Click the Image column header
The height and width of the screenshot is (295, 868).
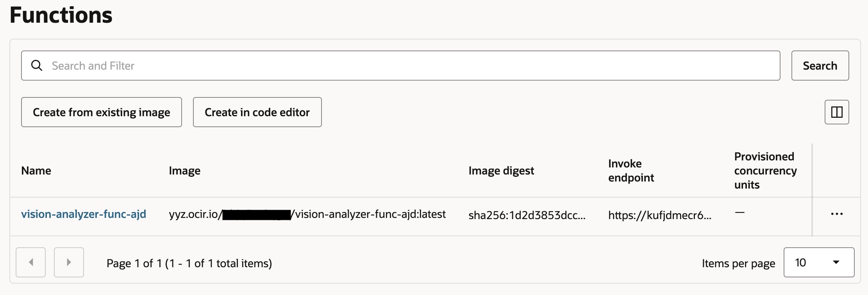[185, 171]
